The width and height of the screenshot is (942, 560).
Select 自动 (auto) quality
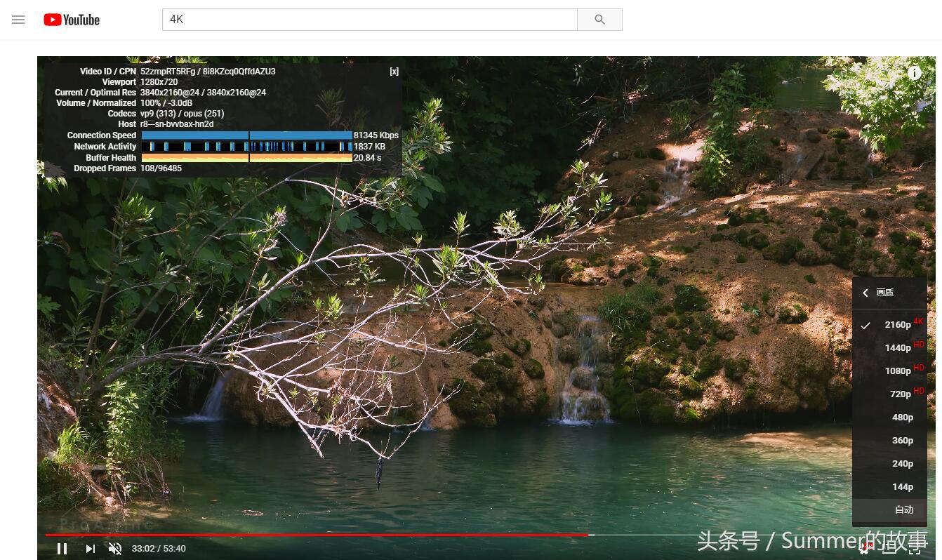coord(903,510)
